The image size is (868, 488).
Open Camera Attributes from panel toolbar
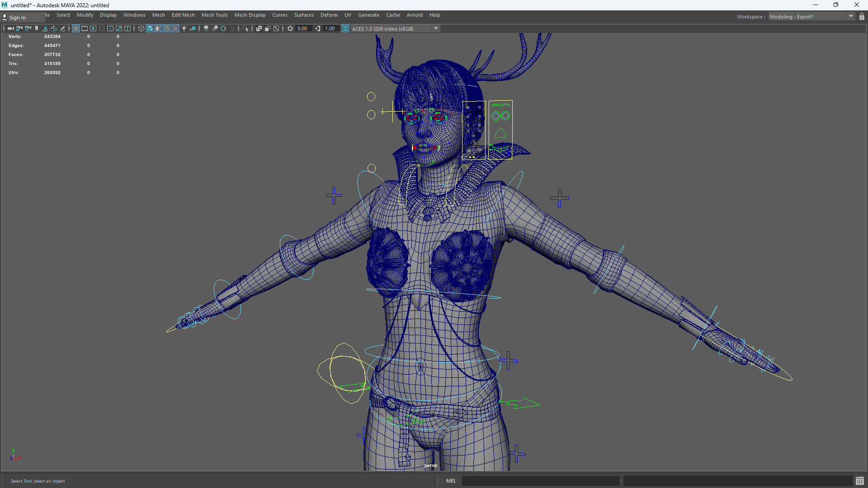click(x=28, y=28)
